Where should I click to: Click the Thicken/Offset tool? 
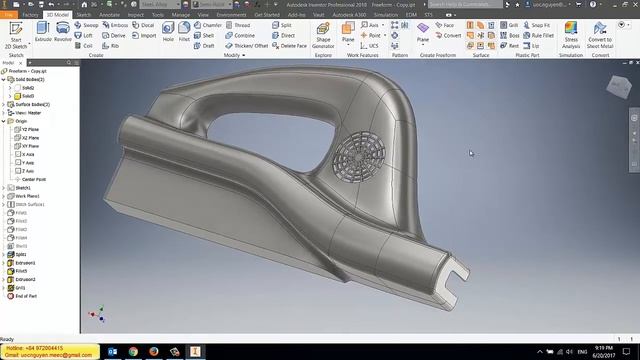(247, 46)
